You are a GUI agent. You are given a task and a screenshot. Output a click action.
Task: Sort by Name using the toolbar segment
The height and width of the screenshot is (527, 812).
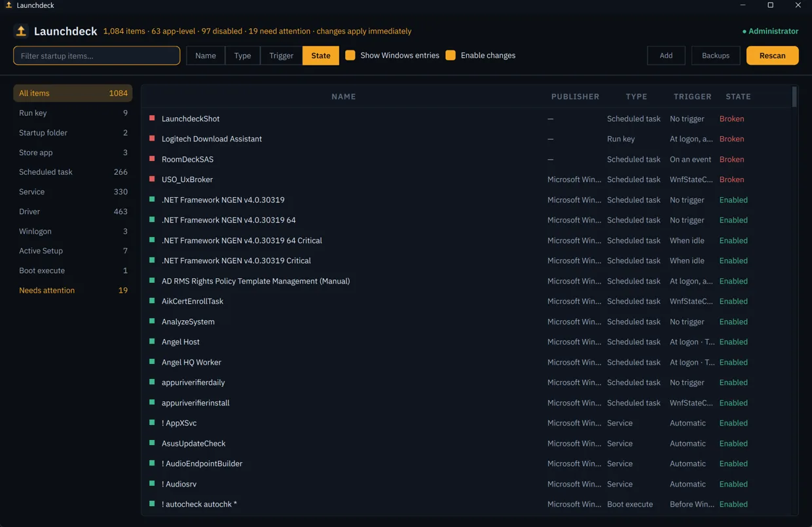206,56
